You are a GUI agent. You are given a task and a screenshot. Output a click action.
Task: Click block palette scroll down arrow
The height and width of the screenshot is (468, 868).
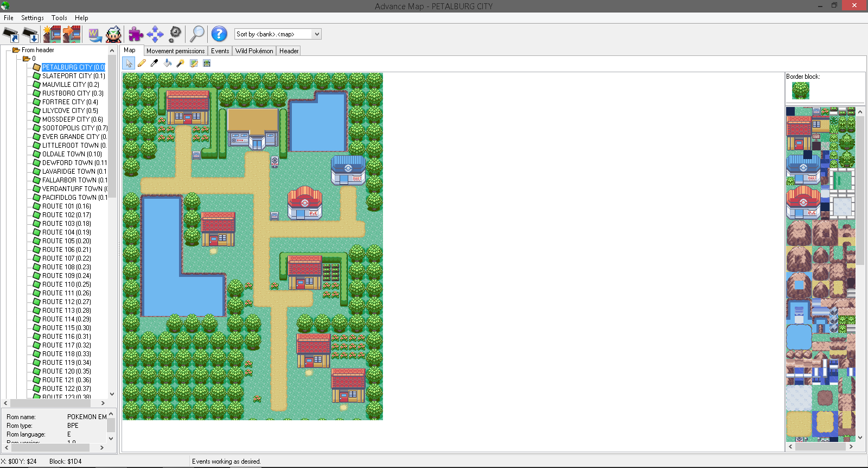[860, 438]
